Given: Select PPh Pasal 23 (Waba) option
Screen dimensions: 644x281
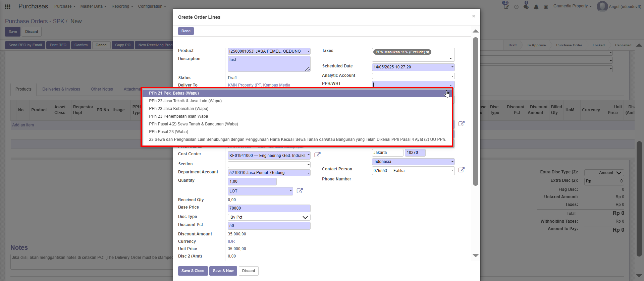Looking at the screenshot, I should (x=297, y=132).
